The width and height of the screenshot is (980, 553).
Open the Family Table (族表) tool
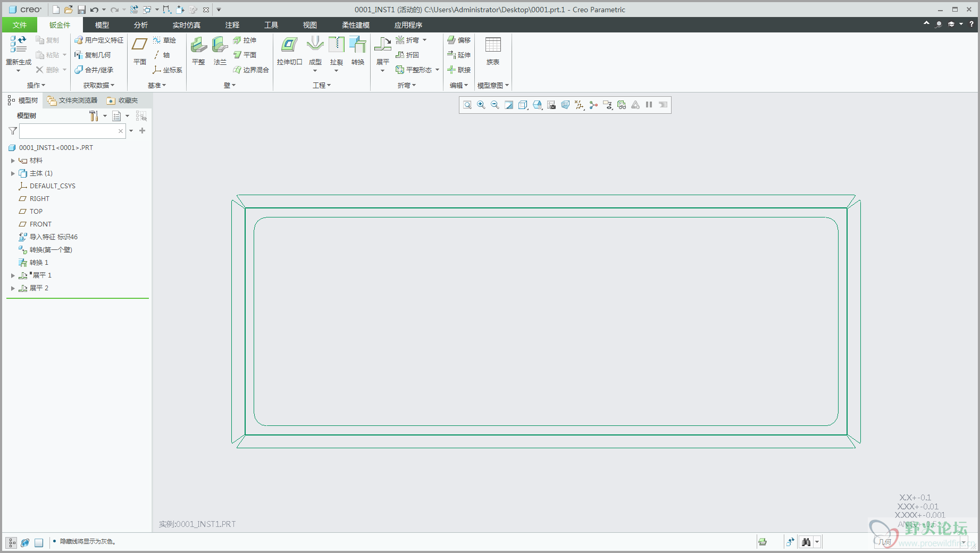point(493,51)
